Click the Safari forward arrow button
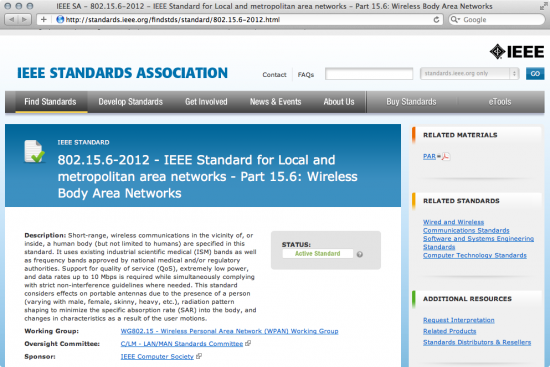550x367 pixels. click(24, 19)
